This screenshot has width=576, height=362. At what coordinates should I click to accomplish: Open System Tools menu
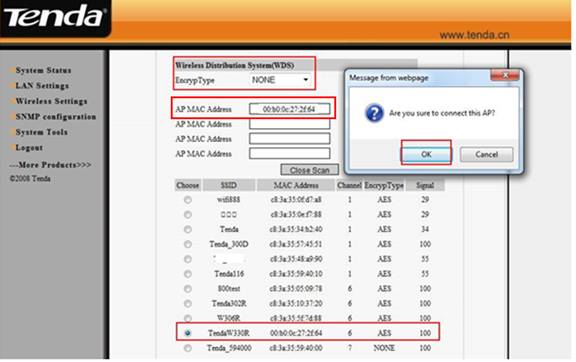click(42, 132)
